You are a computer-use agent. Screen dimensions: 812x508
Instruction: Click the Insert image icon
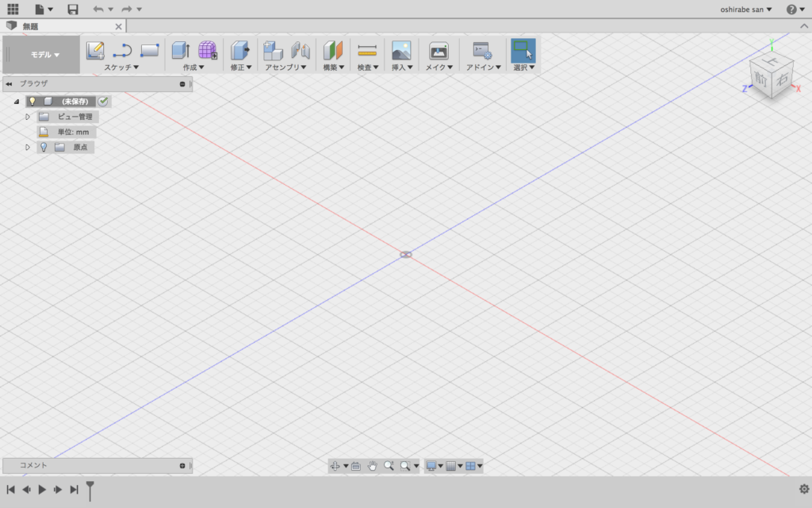tap(401, 50)
